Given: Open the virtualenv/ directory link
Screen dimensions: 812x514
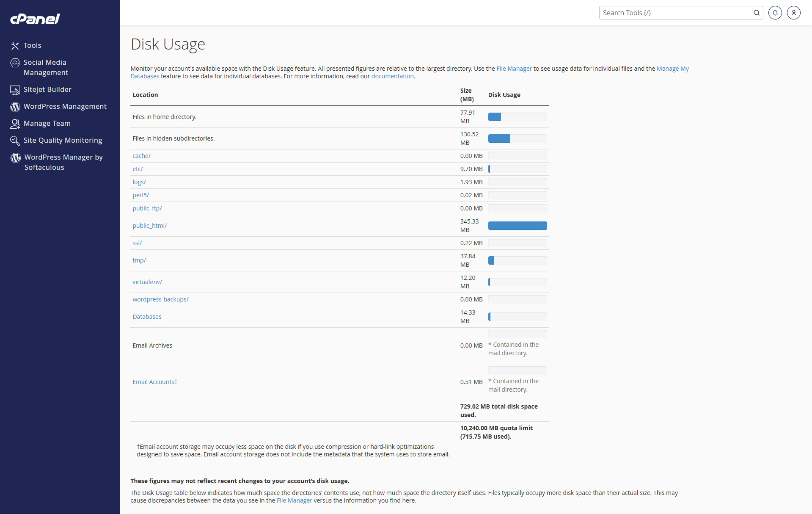Looking at the screenshot, I should tap(147, 282).
